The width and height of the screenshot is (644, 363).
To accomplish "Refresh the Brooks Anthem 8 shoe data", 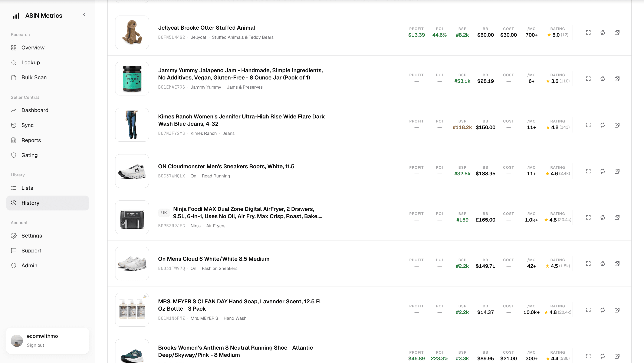I will tap(603, 356).
